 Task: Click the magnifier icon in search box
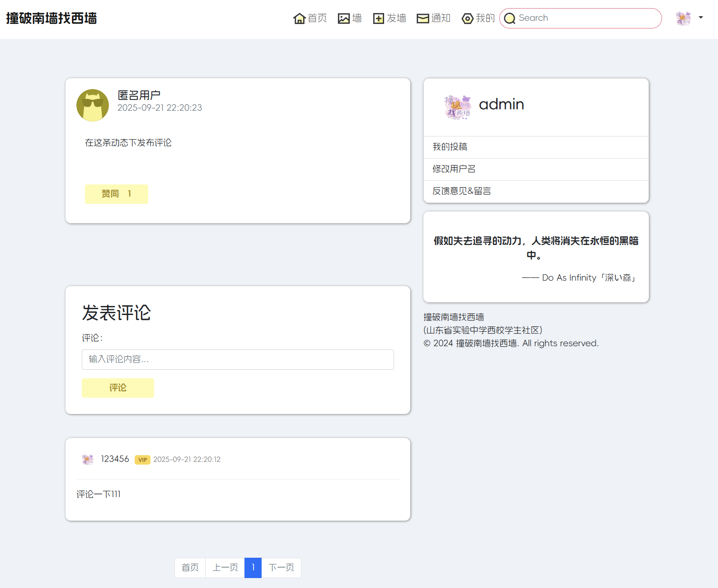(x=510, y=19)
